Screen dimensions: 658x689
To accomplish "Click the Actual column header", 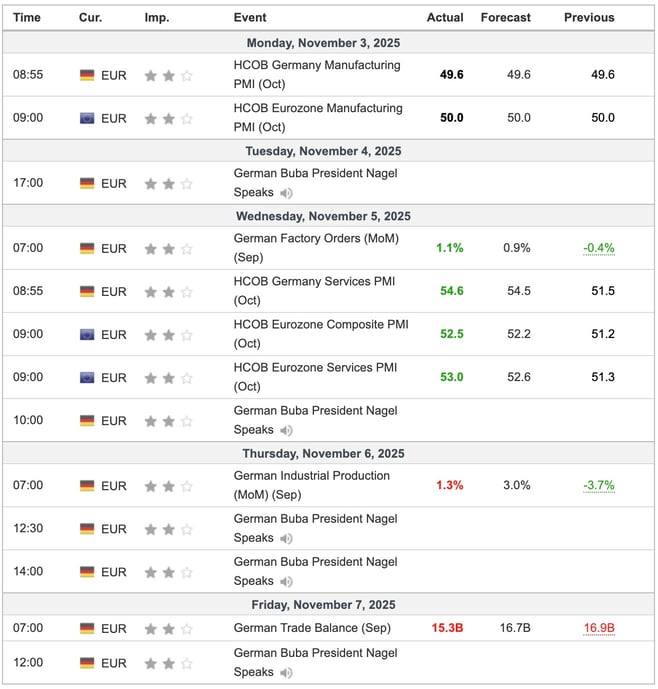I will point(445,17).
